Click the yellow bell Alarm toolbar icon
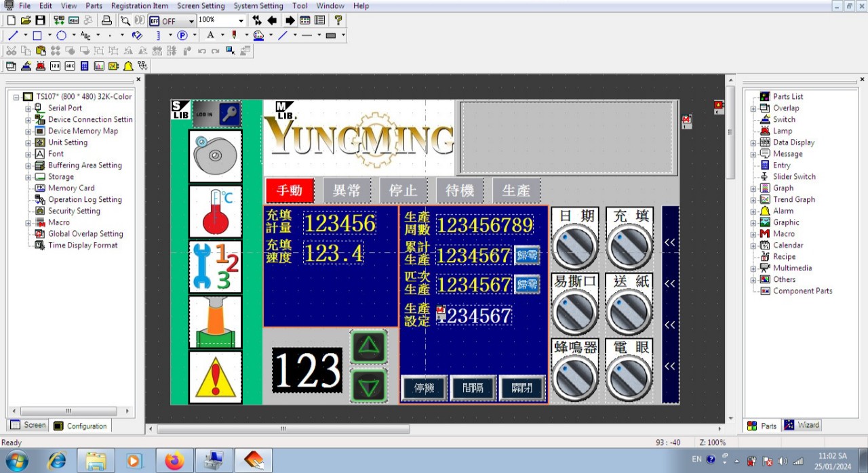Viewport: 868px width, 473px height. 128,66
